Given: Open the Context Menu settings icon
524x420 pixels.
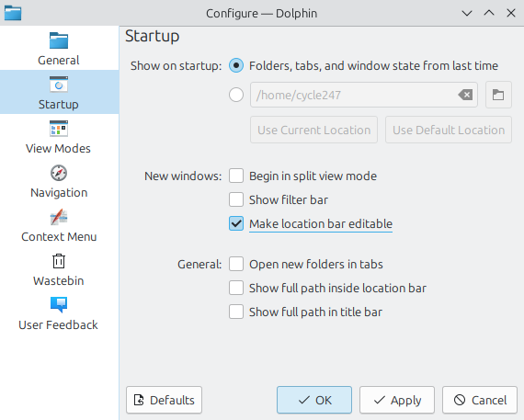Looking at the screenshot, I should coord(59,217).
